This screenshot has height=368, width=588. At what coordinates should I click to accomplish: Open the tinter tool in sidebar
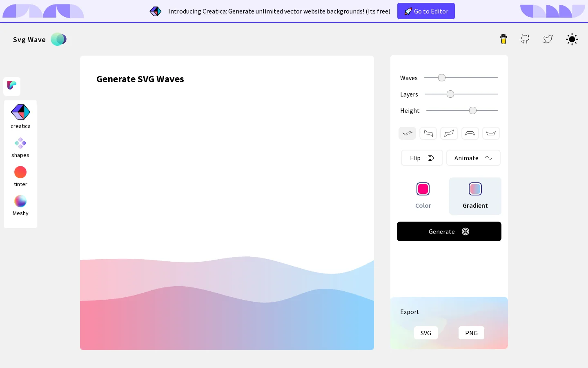coord(20,177)
